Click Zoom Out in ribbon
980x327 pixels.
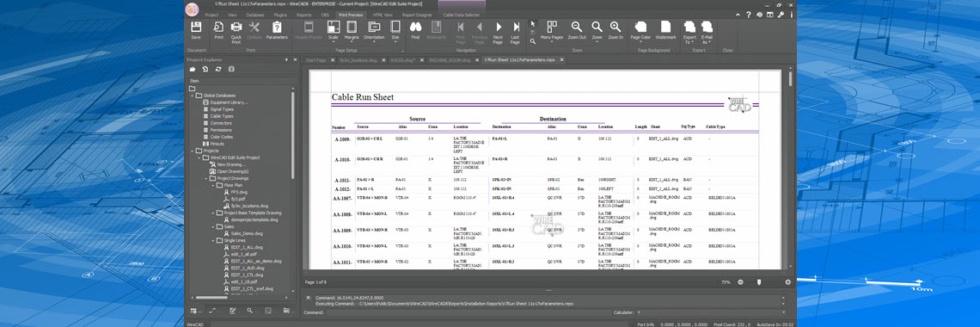(577, 31)
